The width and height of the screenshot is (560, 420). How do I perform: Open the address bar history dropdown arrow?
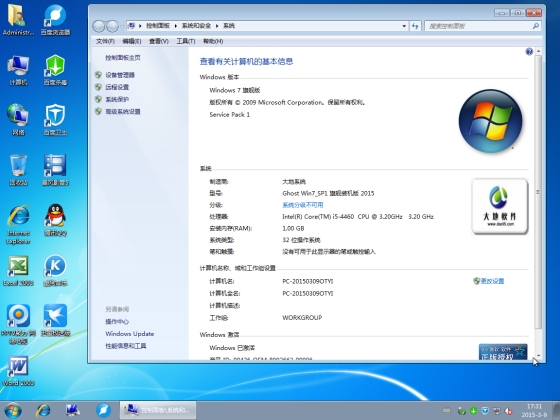(404, 26)
